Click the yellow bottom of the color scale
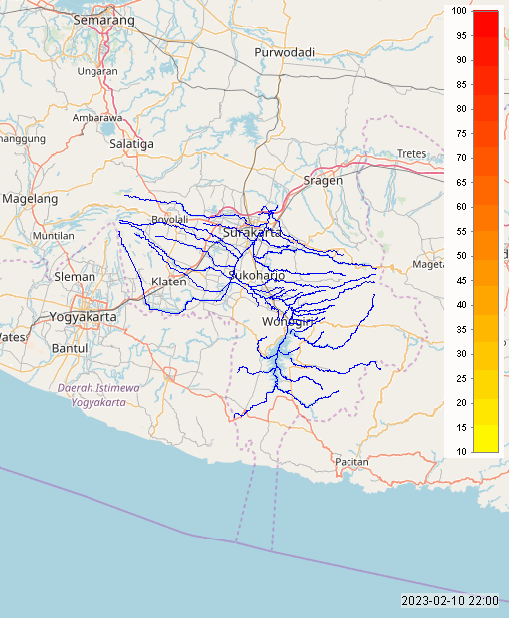Screen dimensions: 509x618 click(486, 438)
